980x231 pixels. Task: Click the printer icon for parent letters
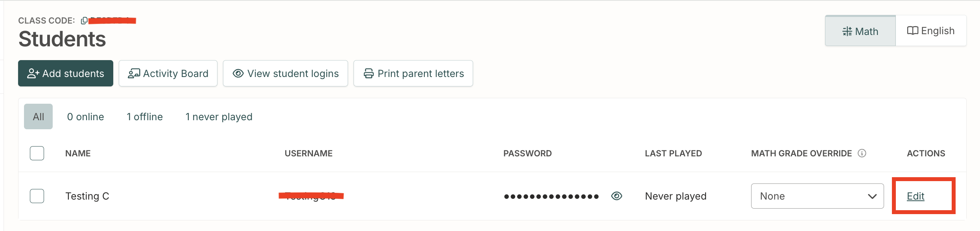coord(368,73)
